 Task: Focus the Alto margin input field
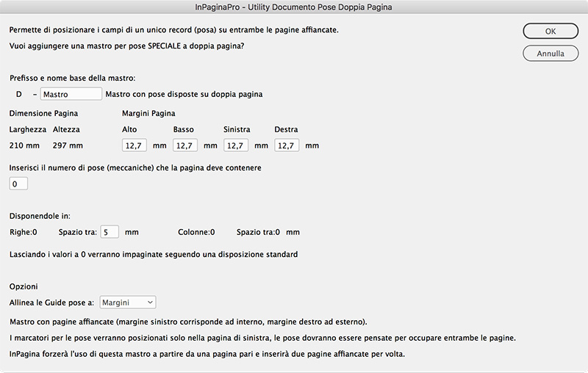point(135,145)
